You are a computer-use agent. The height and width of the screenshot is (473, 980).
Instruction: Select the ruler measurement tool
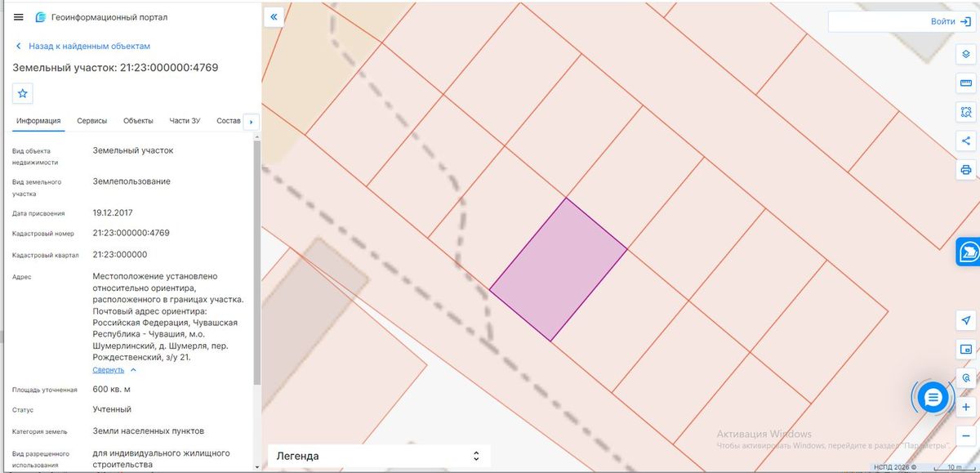click(966, 83)
